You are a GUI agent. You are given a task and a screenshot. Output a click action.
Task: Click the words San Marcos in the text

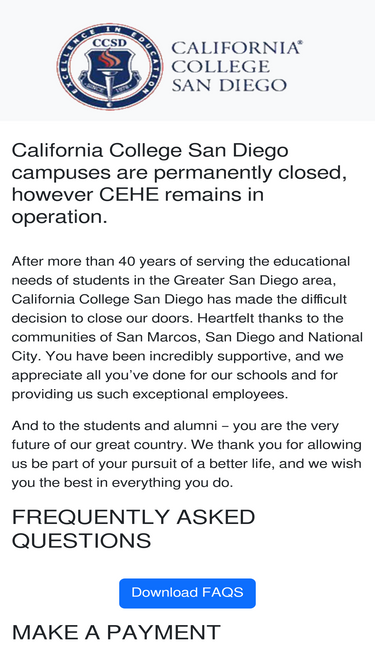157,337
